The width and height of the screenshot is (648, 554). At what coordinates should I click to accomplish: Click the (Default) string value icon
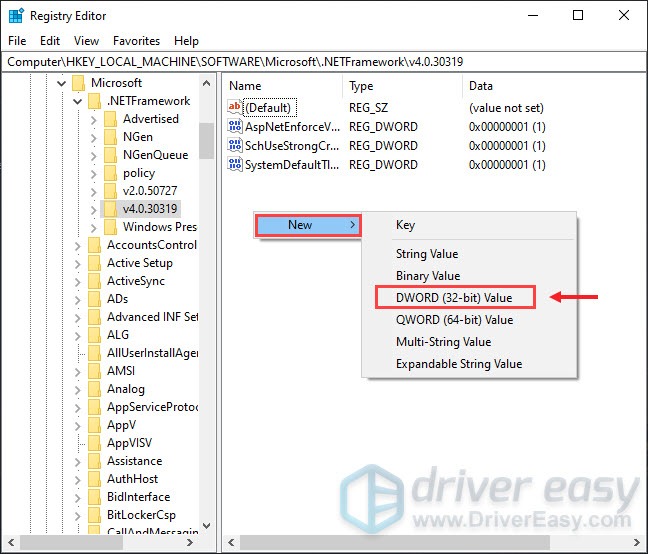tap(234, 107)
